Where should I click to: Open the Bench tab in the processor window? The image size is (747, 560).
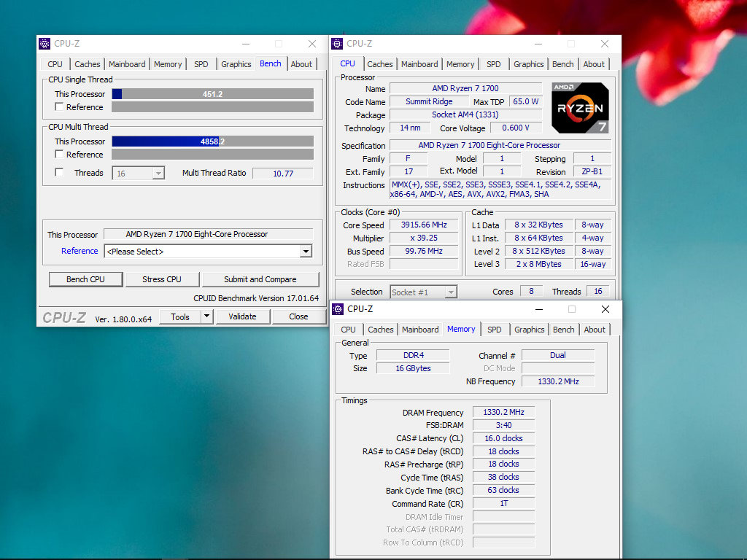click(x=562, y=64)
